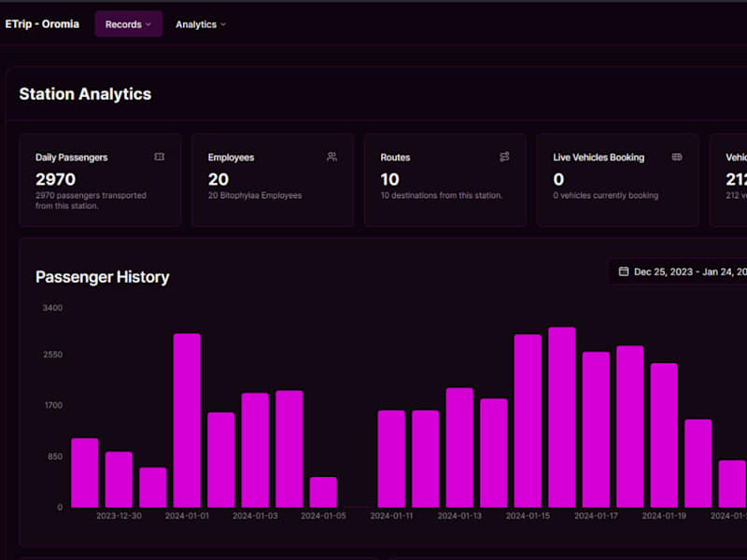Image resolution: width=747 pixels, height=560 pixels.
Task: Click the '20 Bitophylaa Employees' description
Action: tap(255, 195)
